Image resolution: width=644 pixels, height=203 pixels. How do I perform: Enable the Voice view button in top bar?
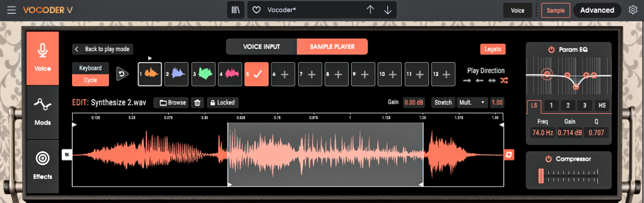tap(517, 10)
